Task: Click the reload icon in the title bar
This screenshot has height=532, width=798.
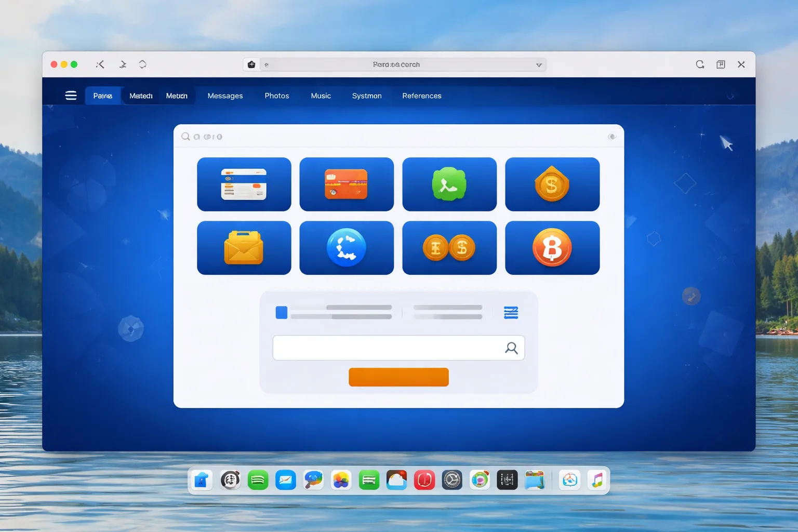Action: (700, 64)
